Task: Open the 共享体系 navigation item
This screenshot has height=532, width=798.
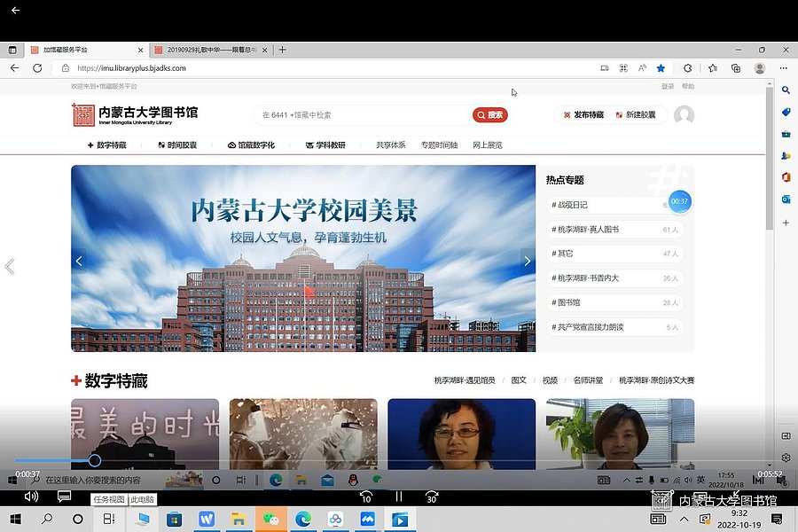Action: coord(391,145)
